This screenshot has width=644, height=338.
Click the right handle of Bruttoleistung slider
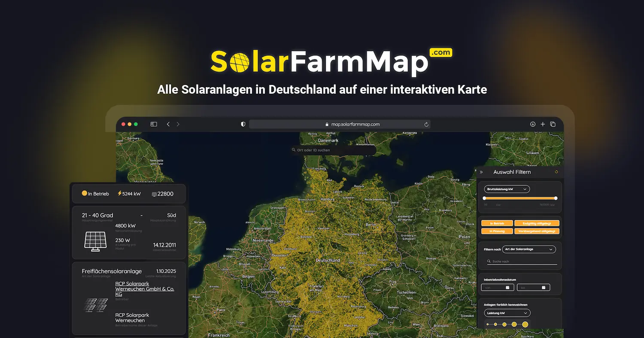(556, 198)
